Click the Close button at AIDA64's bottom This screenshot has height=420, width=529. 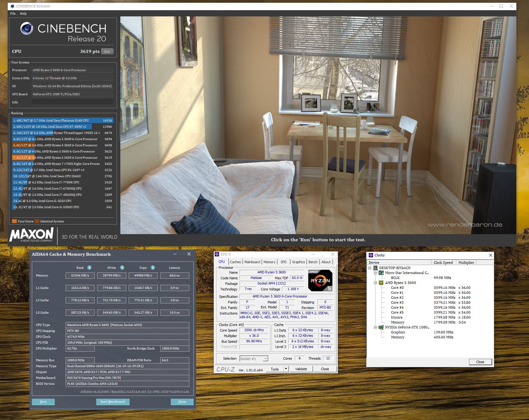(182, 402)
